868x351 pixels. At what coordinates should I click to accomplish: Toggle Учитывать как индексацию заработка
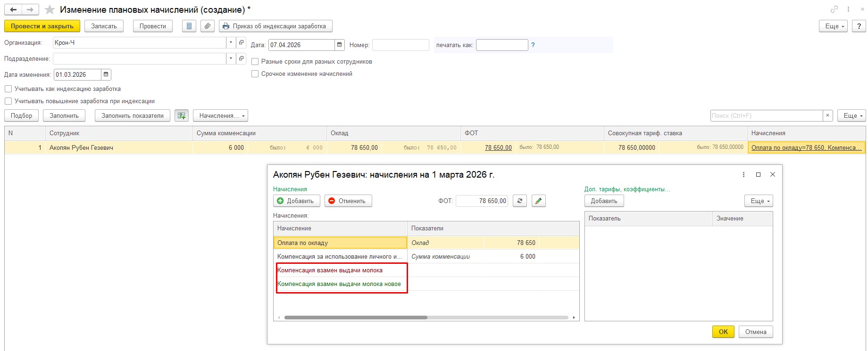8,89
